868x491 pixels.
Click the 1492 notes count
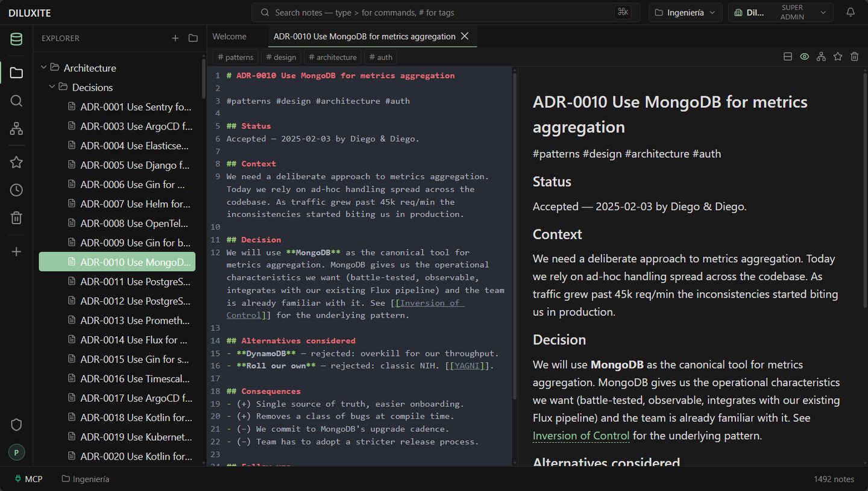coord(834,479)
